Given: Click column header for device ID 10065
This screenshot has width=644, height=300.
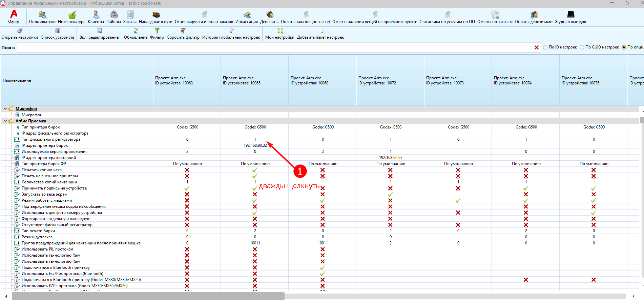Looking at the screenshot, I should [255, 80].
